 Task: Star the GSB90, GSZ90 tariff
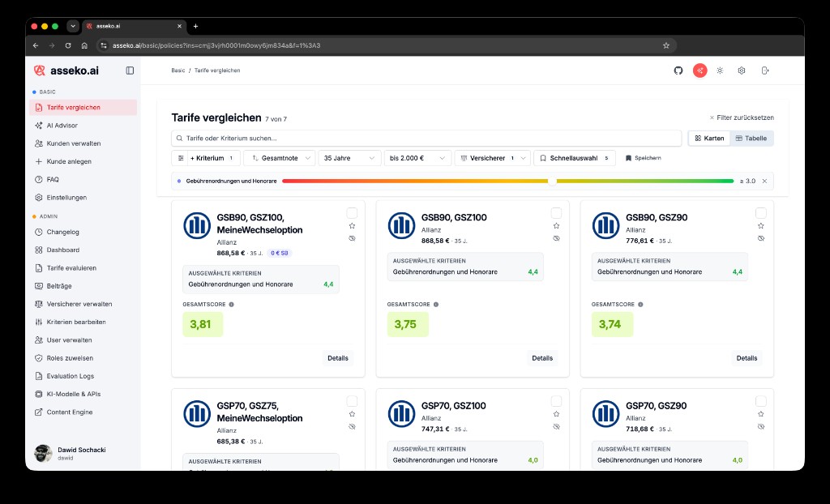(x=760, y=225)
